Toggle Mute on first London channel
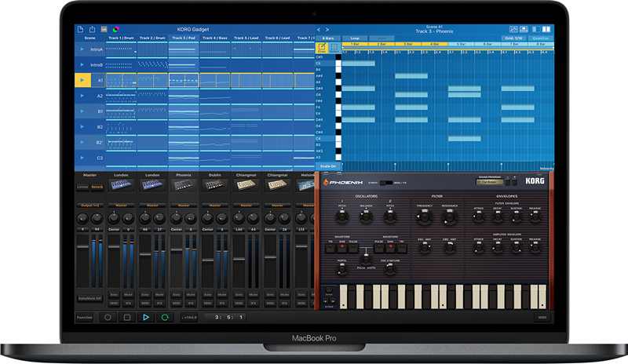Image resolution: width=628 pixels, height=364 pixels. tap(128, 294)
